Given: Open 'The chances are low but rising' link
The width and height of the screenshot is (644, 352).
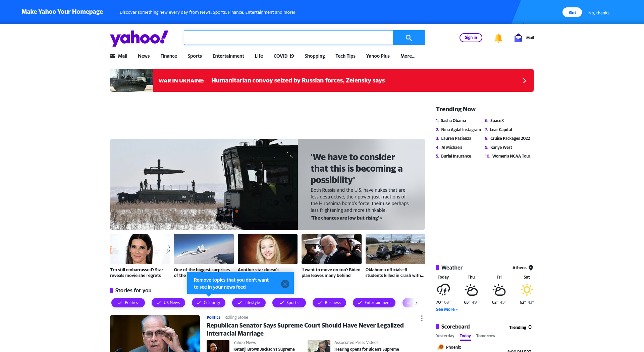Looking at the screenshot, I should 346,218.
